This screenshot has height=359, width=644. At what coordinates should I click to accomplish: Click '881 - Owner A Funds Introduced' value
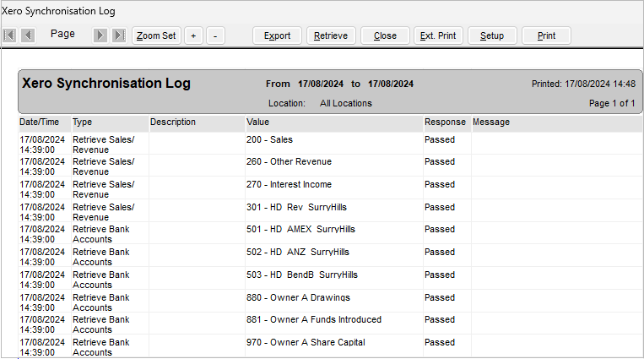(314, 319)
